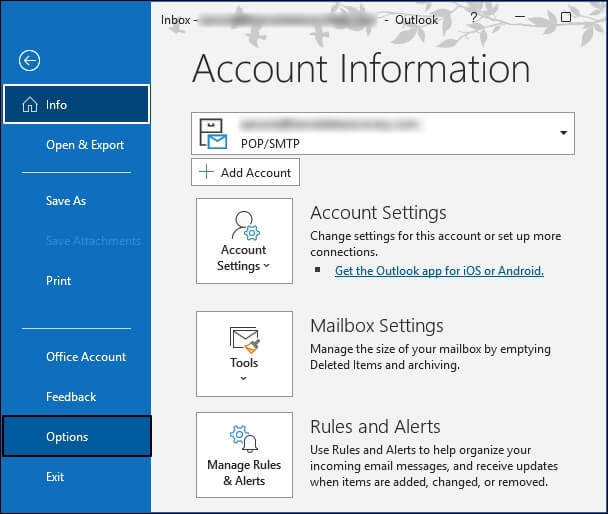Open the Tools dropdown button
Viewport: 608px width, 514px height.
pyautogui.click(x=244, y=354)
